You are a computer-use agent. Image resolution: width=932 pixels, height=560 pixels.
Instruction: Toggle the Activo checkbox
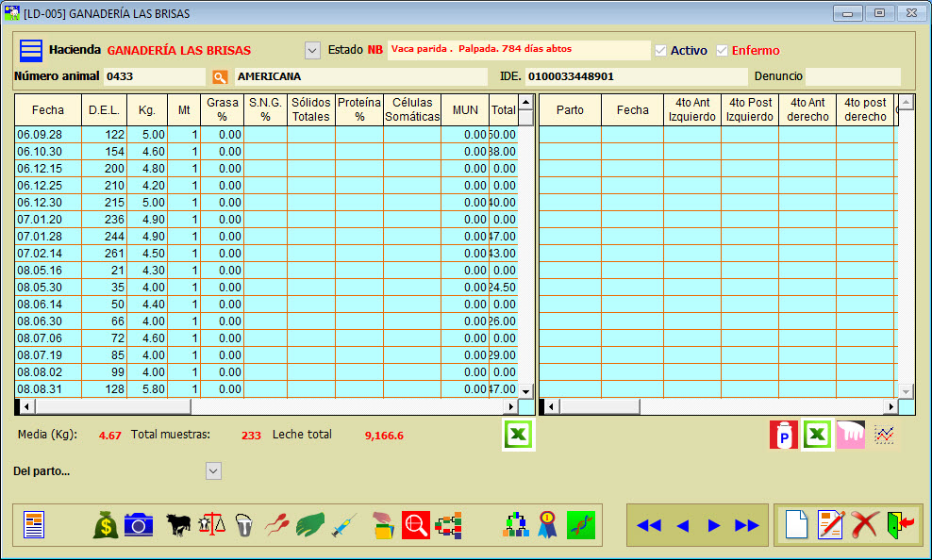click(661, 50)
